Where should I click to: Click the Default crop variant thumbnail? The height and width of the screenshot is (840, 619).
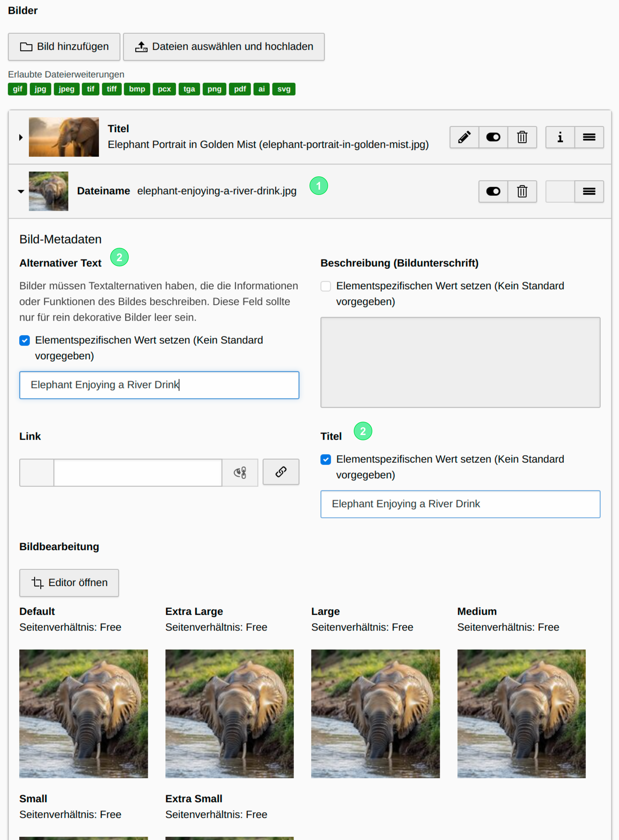coord(84,714)
